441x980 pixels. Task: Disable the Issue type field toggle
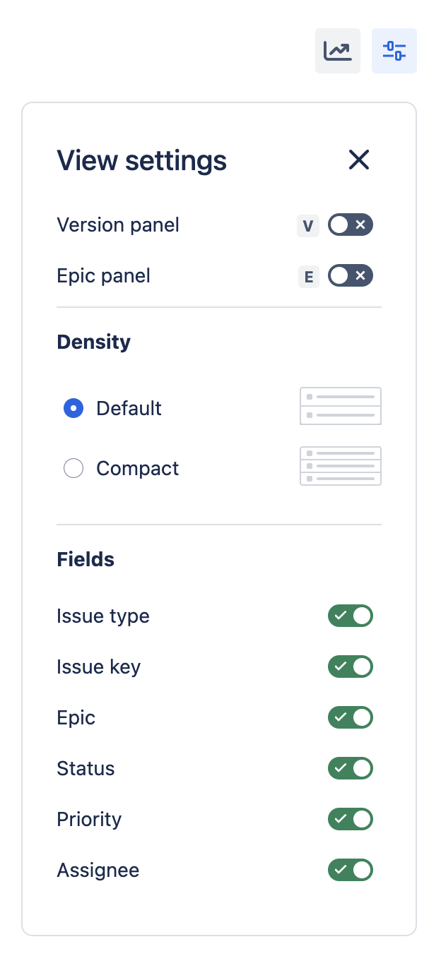[351, 616]
